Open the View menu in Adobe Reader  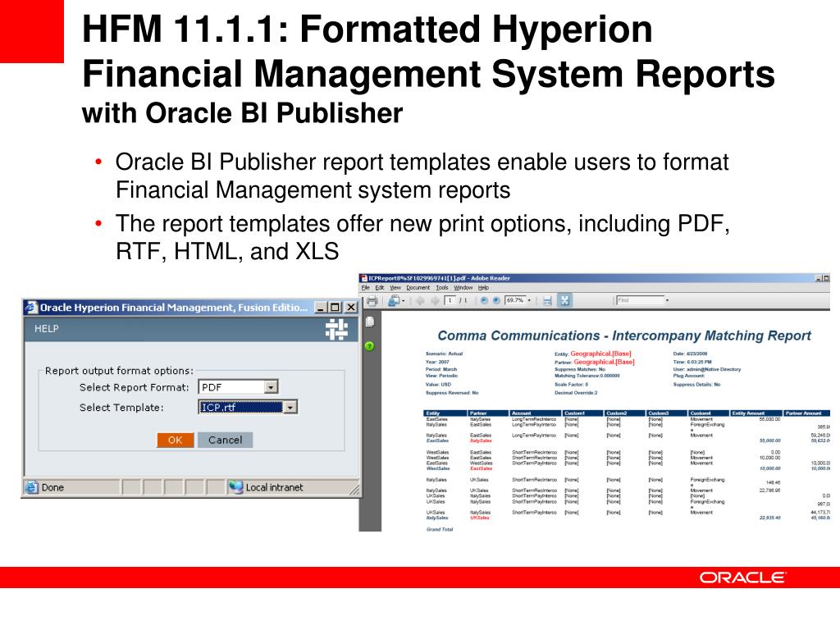[395, 288]
